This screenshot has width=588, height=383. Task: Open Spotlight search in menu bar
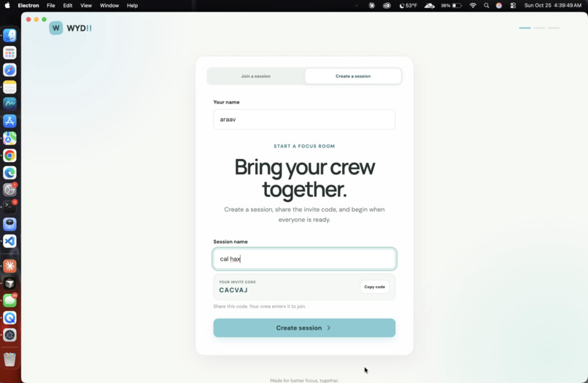coord(487,5)
